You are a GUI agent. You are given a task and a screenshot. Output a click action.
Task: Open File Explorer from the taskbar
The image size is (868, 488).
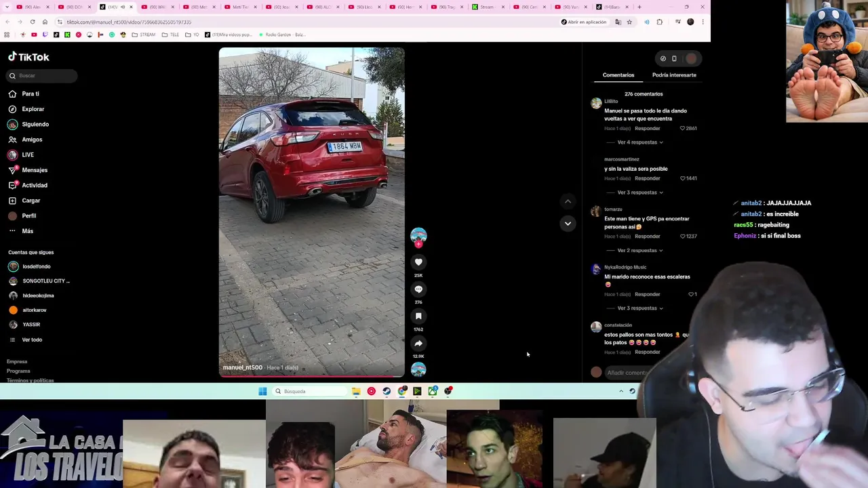point(356,391)
